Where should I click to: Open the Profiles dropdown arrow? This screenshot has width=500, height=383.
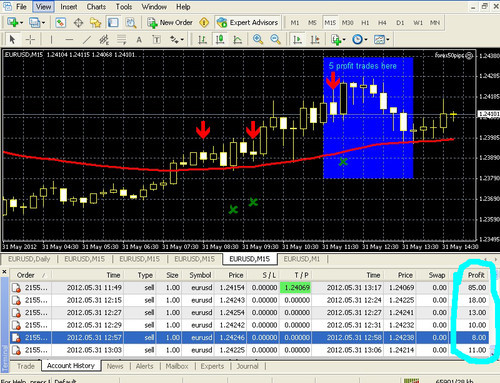pos(43,23)
